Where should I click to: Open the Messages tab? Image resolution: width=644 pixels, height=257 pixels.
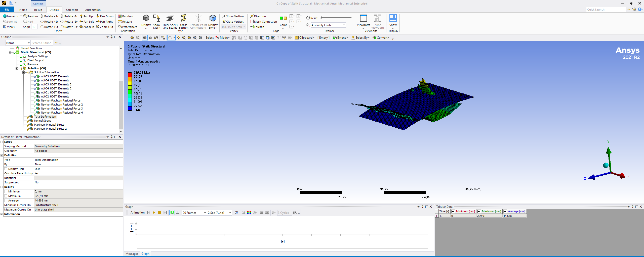coord(132,254)
